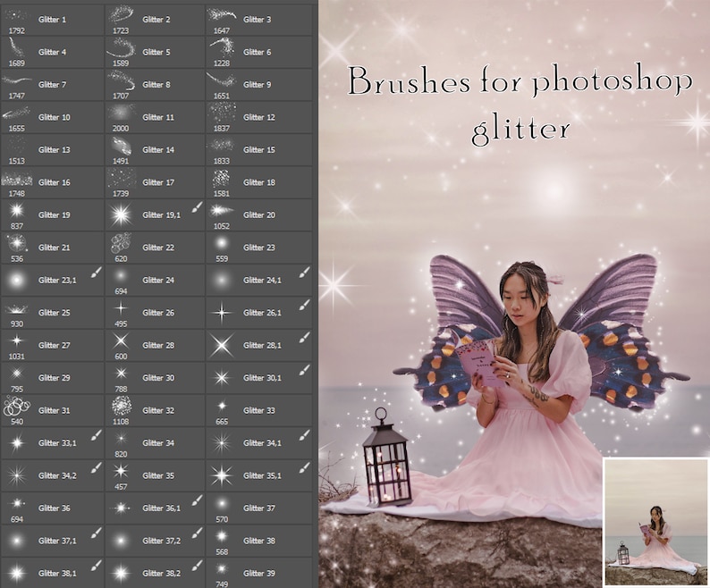Pick the Glitter 32 cluster brush
710x588 pixels.
coord(156,410)
